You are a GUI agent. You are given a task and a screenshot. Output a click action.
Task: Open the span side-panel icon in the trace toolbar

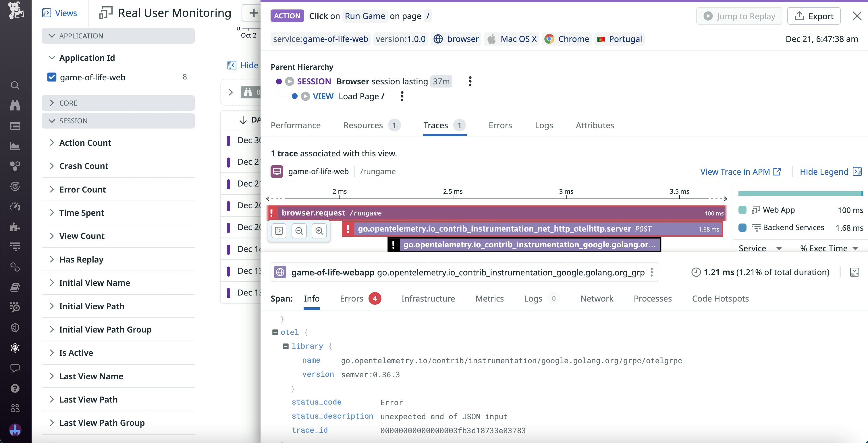(x=278, y=231)
